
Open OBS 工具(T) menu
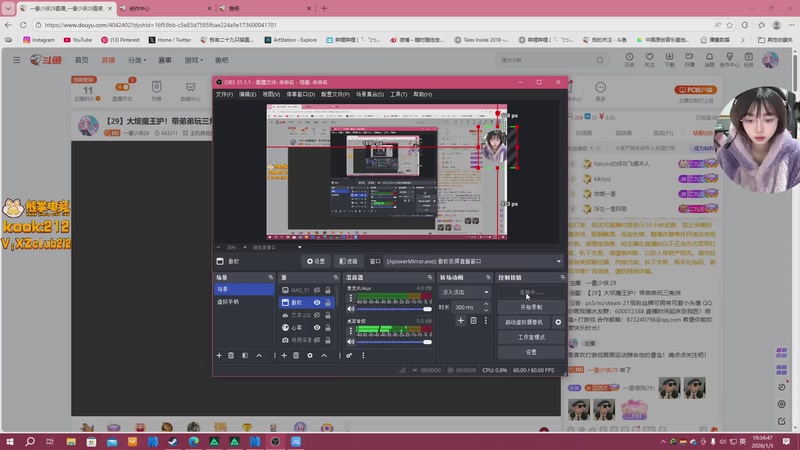point(398,94)
